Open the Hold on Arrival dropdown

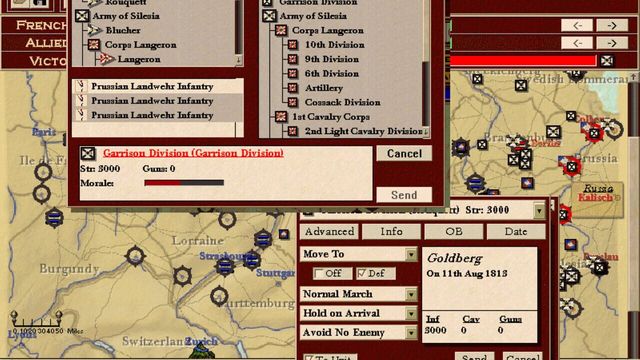411,313
